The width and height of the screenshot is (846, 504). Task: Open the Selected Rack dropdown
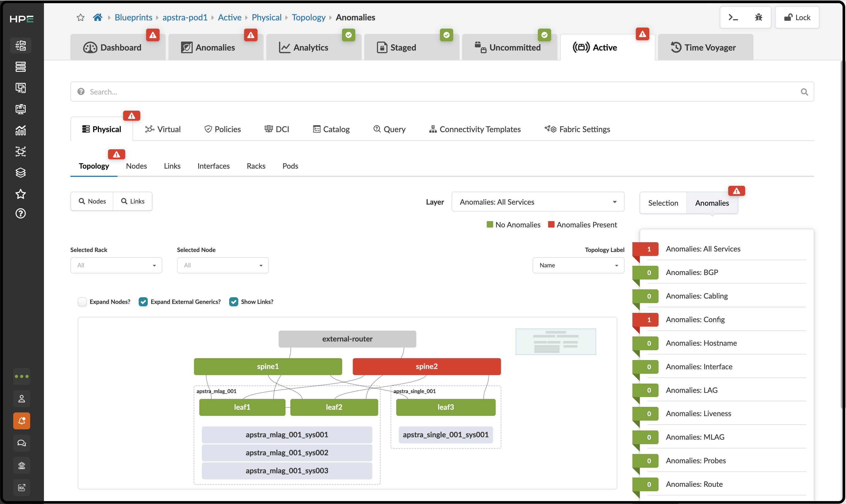click(116, 265)
